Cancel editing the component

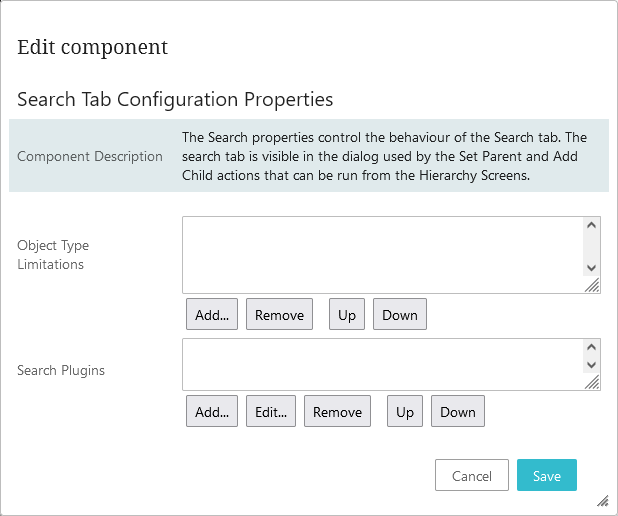tap(472, 475)
